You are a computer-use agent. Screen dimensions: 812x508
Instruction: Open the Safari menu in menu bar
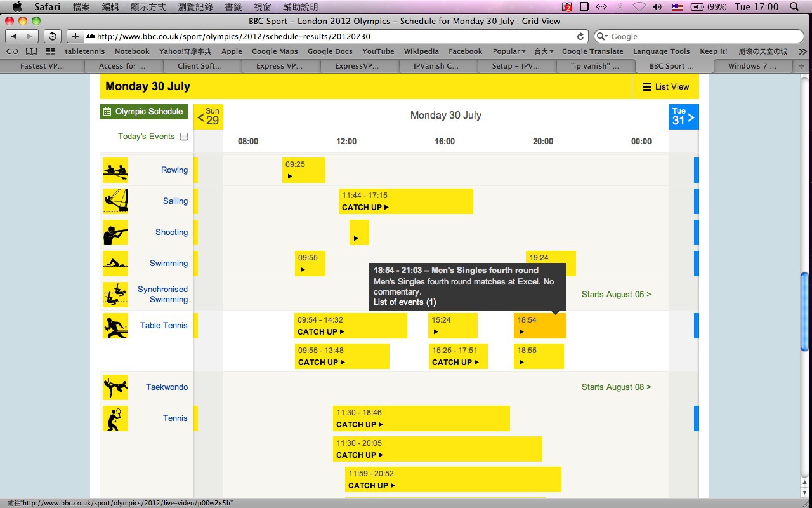pos(47,7)
